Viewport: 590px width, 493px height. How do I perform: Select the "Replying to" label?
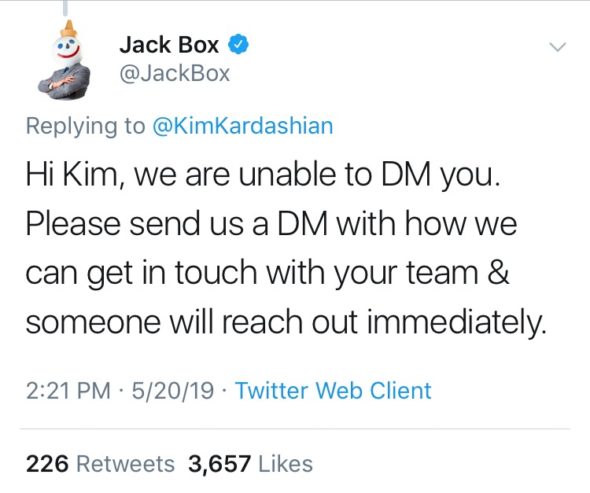(x=85, y=126)
